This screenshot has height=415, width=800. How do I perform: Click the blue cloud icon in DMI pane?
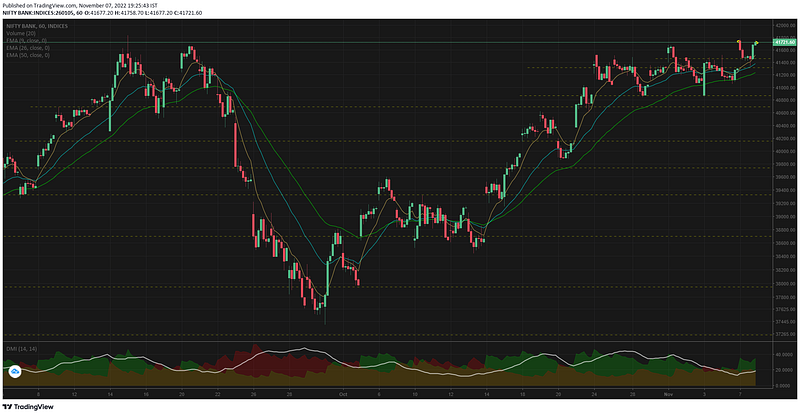[x=15, y=372]
